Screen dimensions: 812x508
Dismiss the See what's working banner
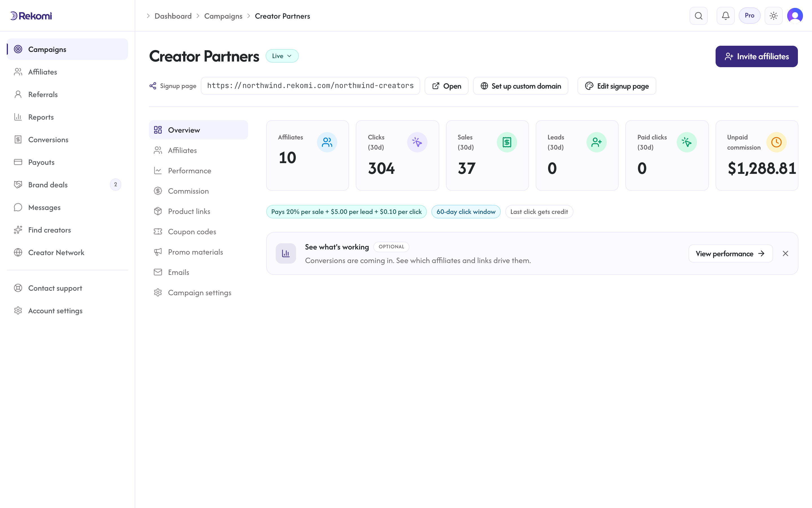[x=785, y=254]
